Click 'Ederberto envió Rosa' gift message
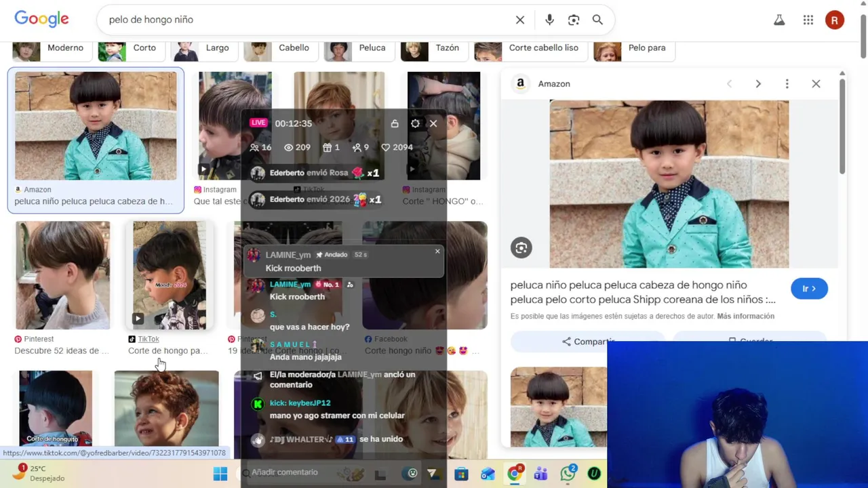The image size is (868, 488). pyautogui.click(x=315, y=173)
